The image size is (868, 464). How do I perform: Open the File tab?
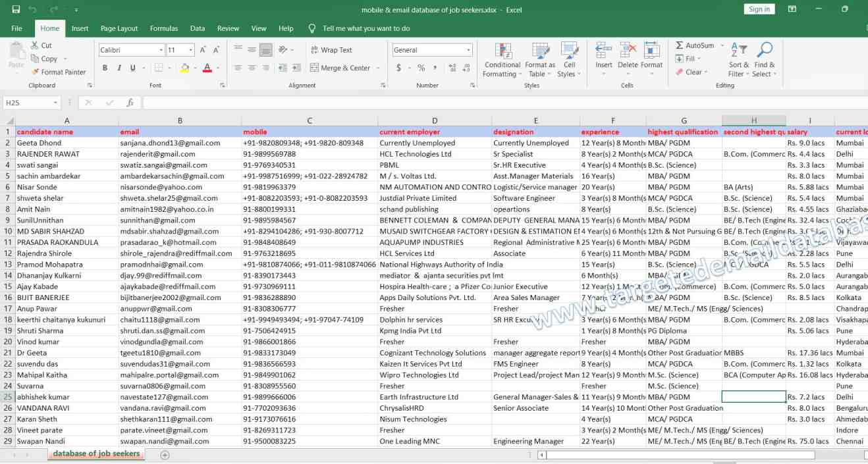pos(16,28)
